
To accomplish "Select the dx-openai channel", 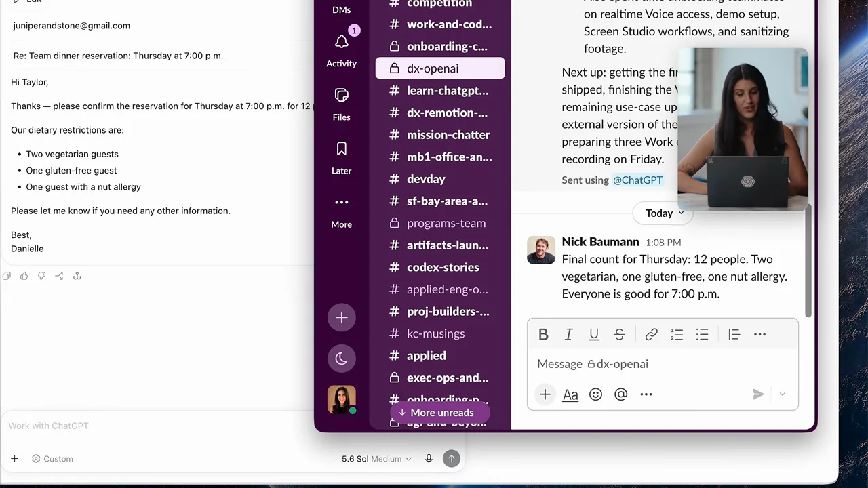I will pos(440,68).
